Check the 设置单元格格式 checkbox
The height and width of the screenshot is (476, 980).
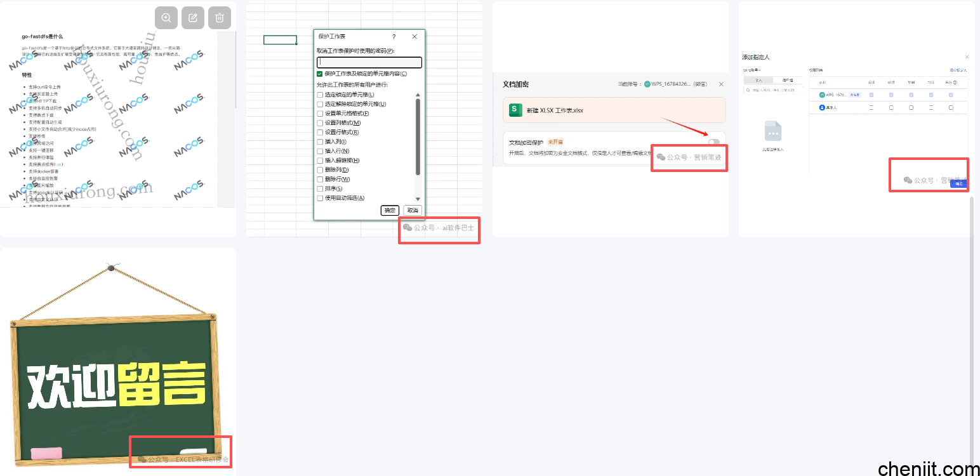point(320,113)
